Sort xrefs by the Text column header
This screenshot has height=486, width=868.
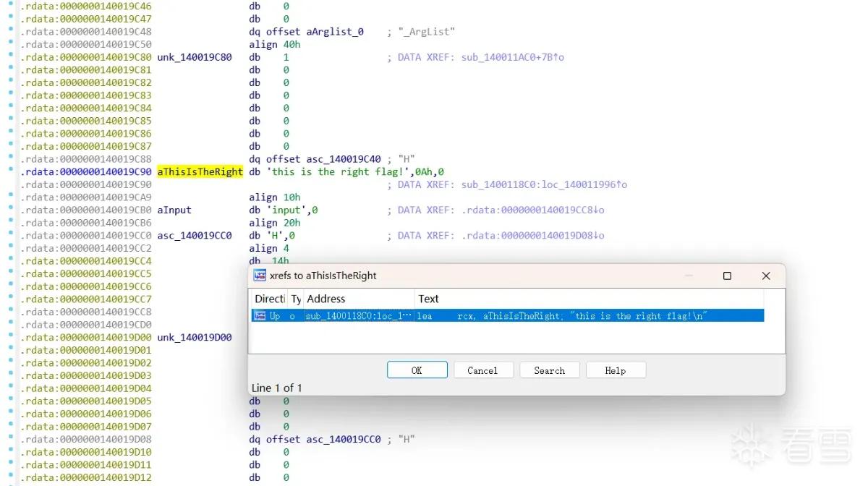coord(589,299)
